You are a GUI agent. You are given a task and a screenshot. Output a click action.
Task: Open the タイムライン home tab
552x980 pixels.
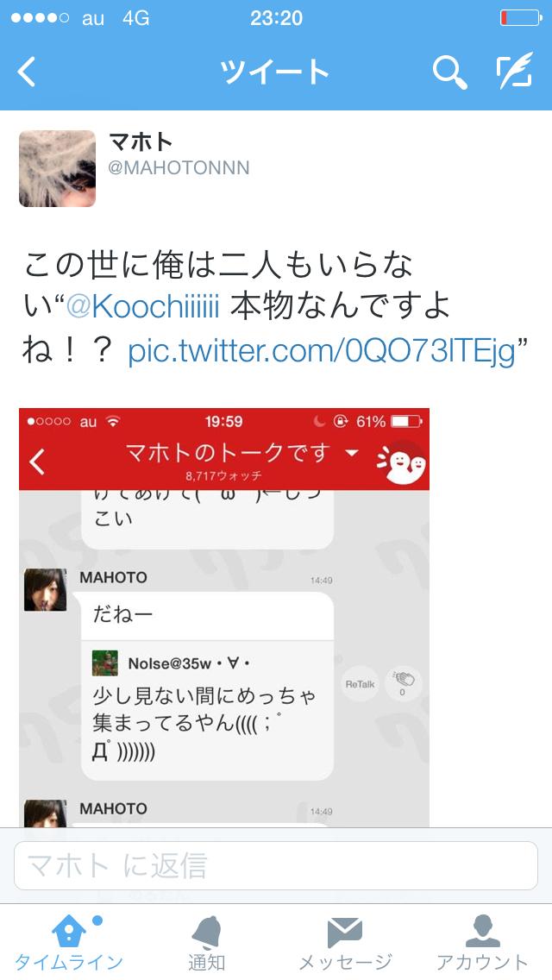(x=69, y=944)
